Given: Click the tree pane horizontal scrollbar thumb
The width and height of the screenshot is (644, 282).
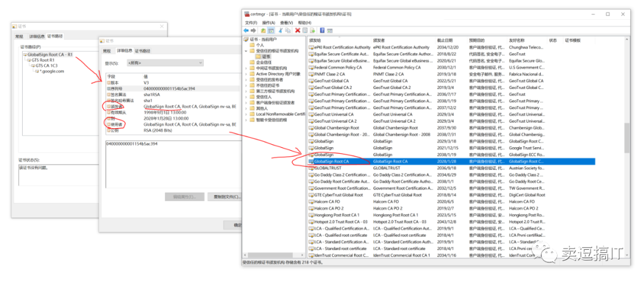Looking at the screenshot, I should point(270,255).
